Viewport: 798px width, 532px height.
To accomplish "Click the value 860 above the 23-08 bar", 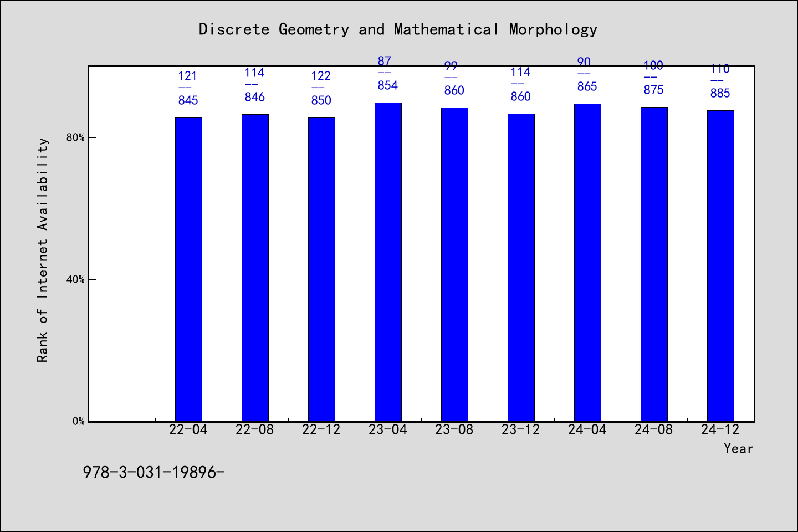I will coord(454,90).
